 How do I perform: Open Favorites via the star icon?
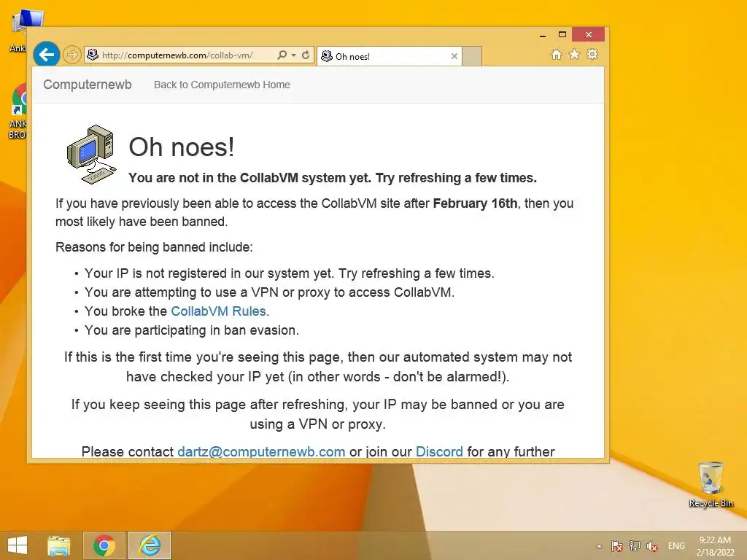tap(575, 54)
